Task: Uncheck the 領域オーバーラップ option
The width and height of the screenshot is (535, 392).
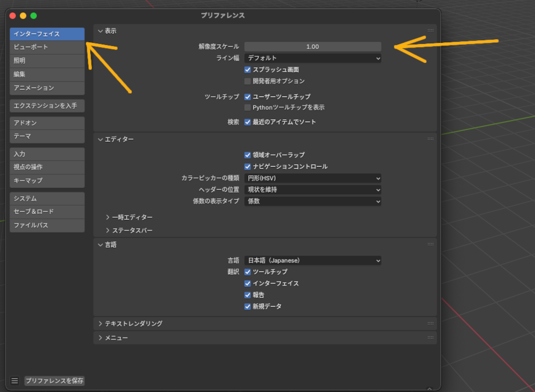Action: click(x=248, y=155)
